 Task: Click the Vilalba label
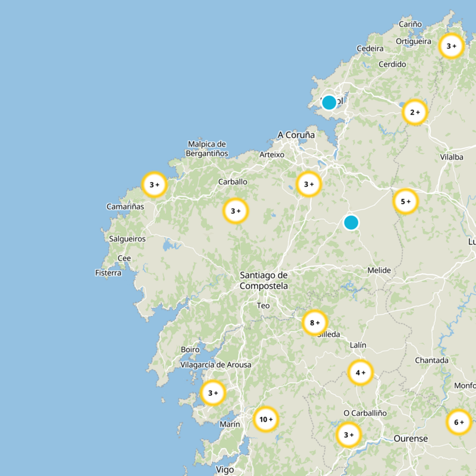click(x=452, y=157)
